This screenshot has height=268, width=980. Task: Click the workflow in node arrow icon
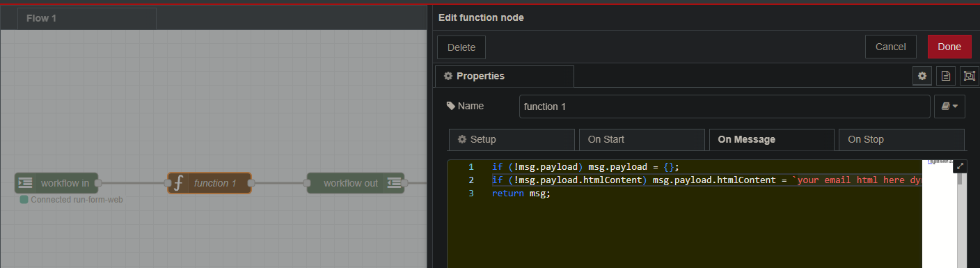click(x=25, y=183)
